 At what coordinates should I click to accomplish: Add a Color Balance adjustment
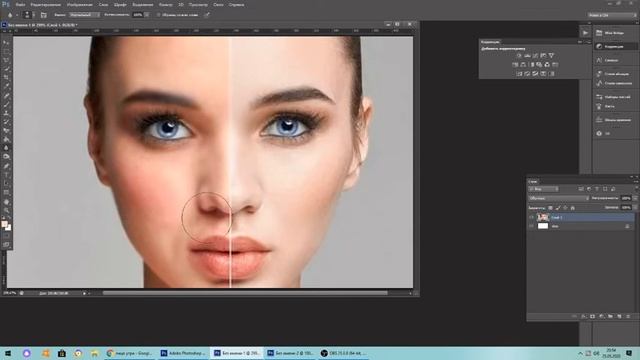[x=523, y=64]
